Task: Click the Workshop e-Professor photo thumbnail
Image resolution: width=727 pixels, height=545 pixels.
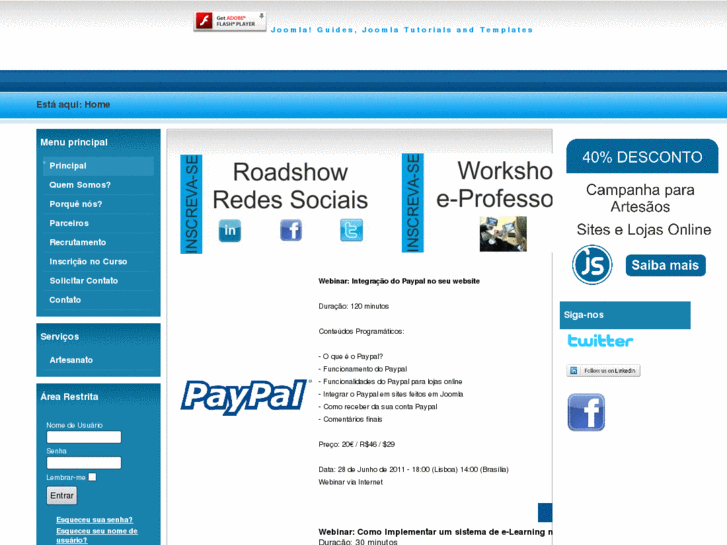Action: click(503, 234)
